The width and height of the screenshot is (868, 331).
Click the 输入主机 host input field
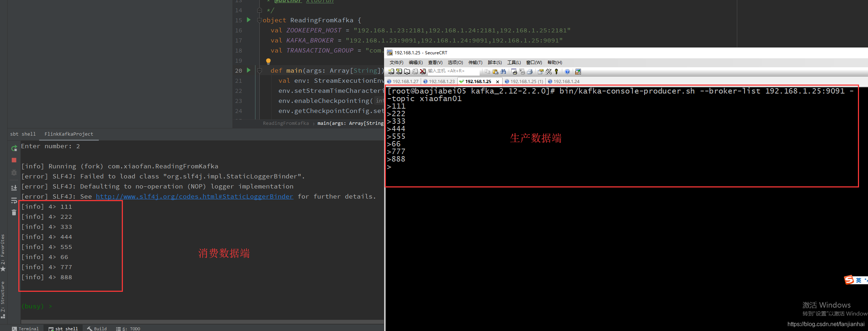pyautogui.click(x=453, y=71)
